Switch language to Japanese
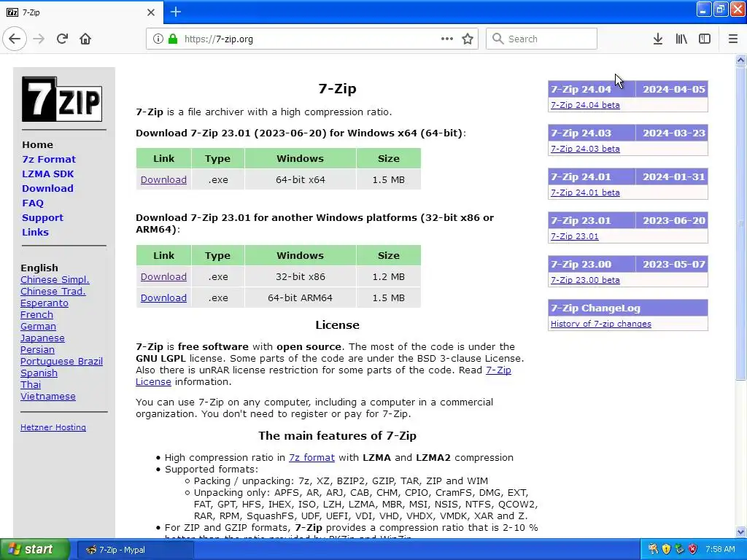 click(x=42, y=338)
